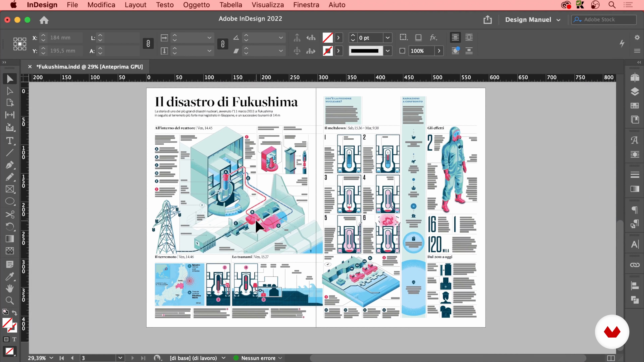Open the Layers panel icon

(x=635, y=92)
